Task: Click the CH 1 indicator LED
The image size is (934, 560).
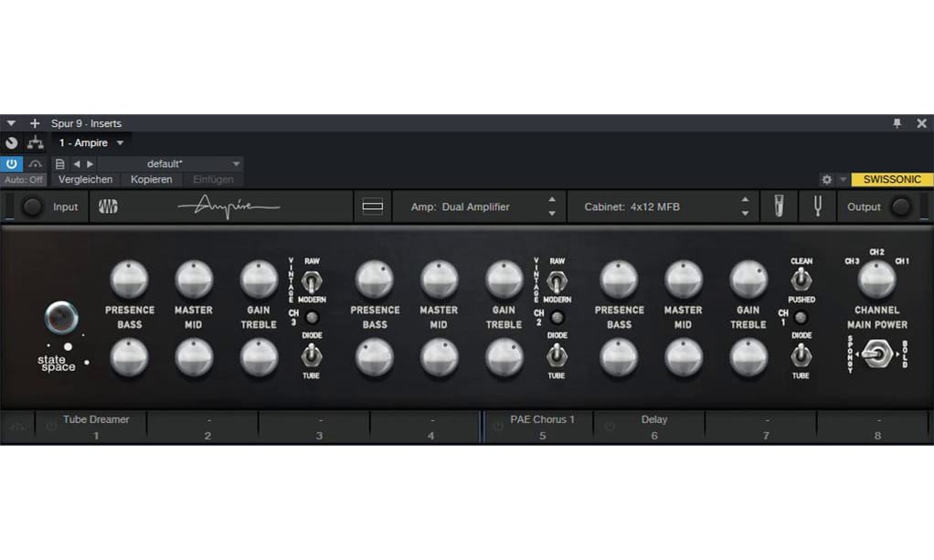Action: [x=801, y=318]
